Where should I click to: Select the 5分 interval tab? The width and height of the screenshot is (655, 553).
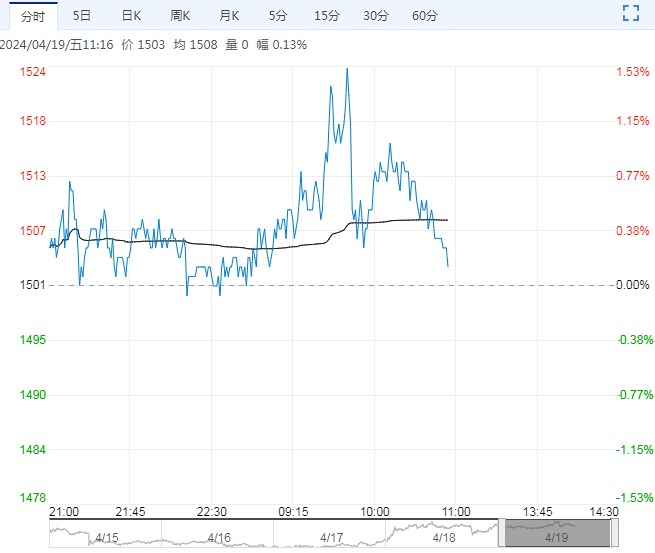tap(277, 15)
